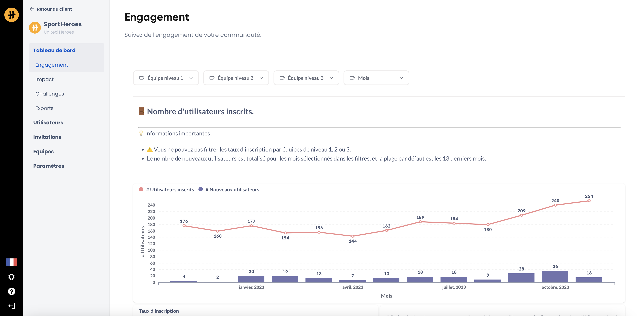Expand the Équipe niveau 2 dropdown
The image size is (644, 316).
[236, 78]
